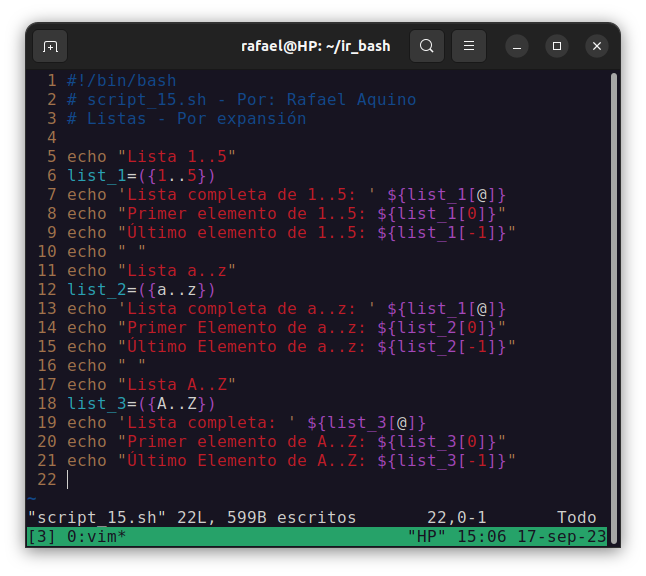This screenshot has height=576, width=646.
Task: Click tmux hostname "HP" in status bar
Action: click(x=426, y=536)
